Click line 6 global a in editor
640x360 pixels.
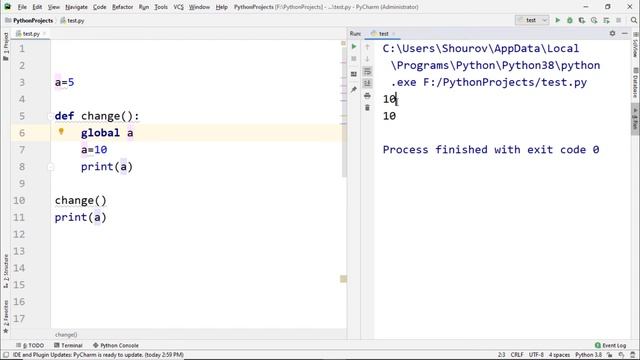click(107, 133)
